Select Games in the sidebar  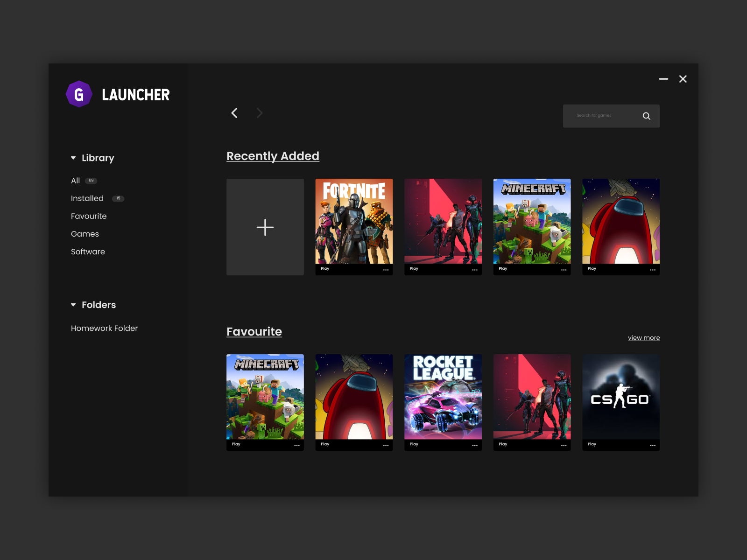coord(85,234)
